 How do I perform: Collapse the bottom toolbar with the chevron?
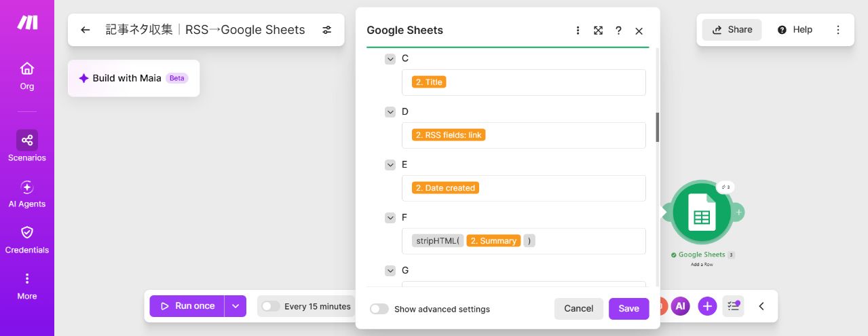tap(761, 306)
